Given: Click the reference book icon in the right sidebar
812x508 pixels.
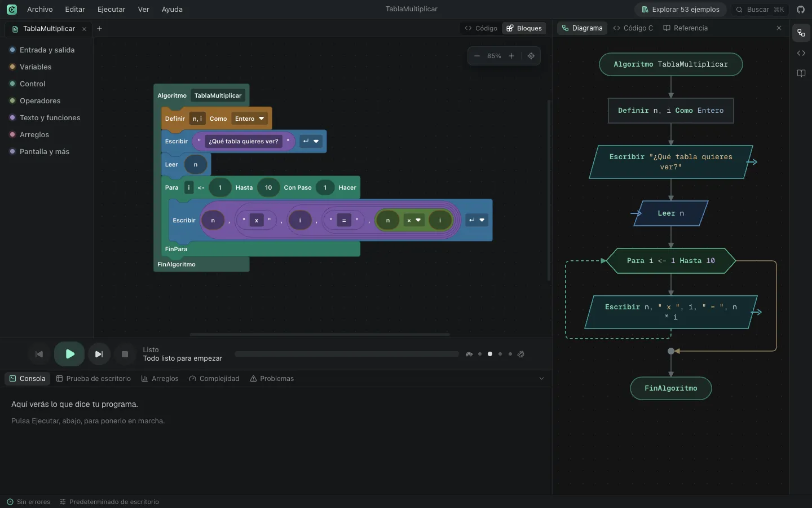Looking at the screenshot, I should [801, 73].
